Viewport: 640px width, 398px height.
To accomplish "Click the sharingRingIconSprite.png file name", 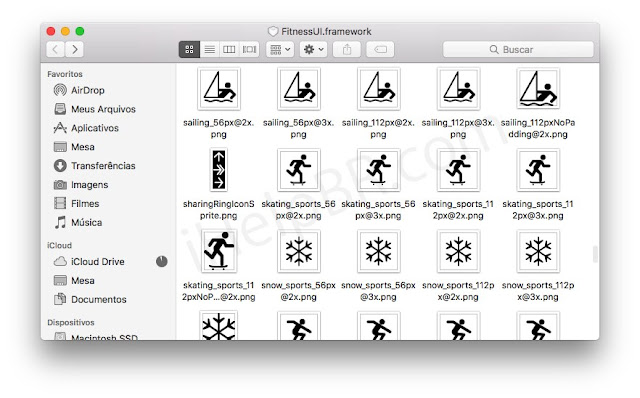I will 219,209.
